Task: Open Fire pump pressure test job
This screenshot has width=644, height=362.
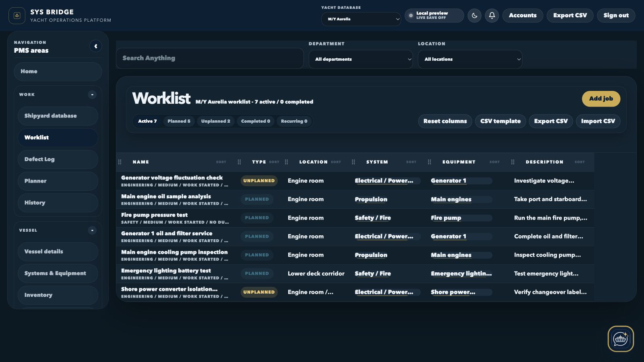Action: [x=154, y=215]
